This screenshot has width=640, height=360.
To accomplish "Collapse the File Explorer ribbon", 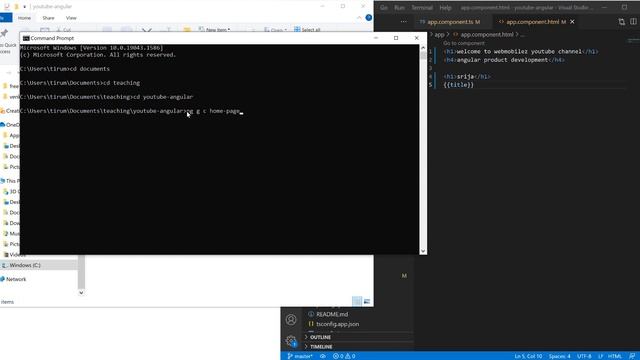I will coord(359,18).
